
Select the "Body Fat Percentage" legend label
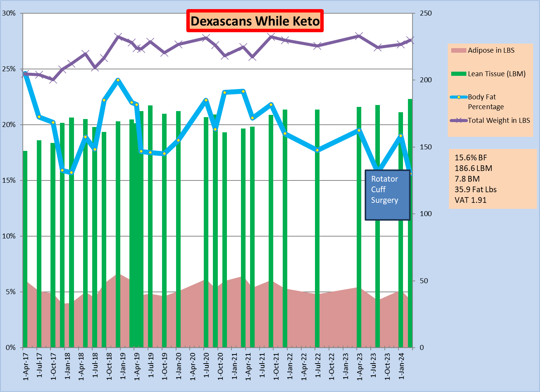pos(486,102)
